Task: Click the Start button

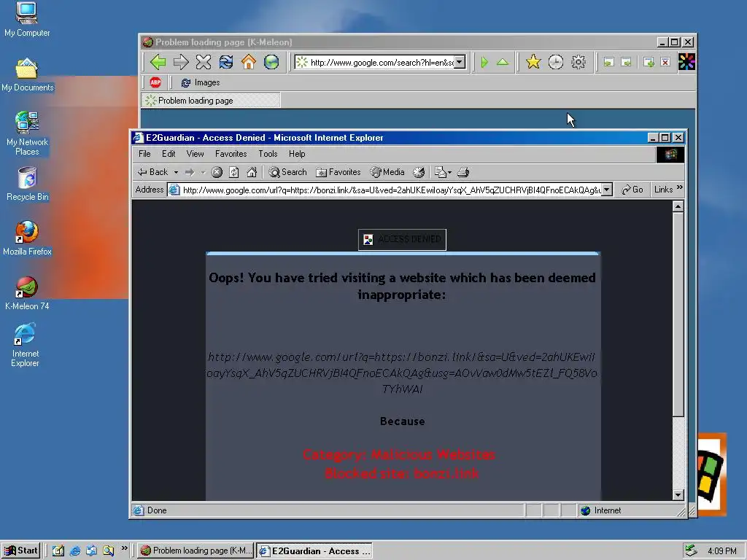Action: pos(20,551)
